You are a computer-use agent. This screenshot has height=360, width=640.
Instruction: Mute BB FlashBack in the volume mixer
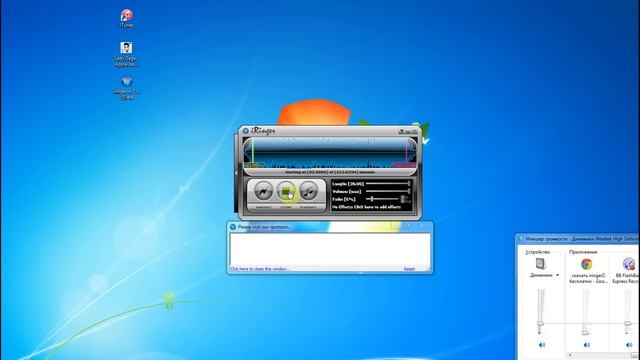629,345
